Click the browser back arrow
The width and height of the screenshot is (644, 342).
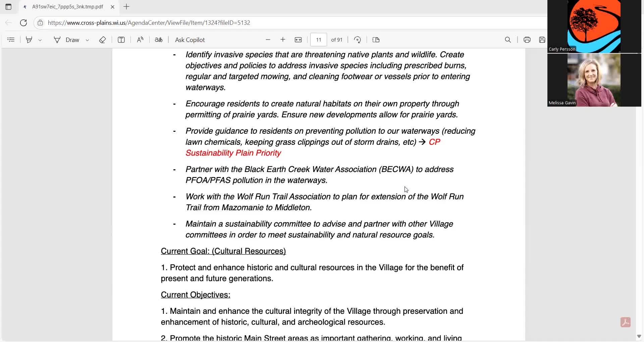8,23
